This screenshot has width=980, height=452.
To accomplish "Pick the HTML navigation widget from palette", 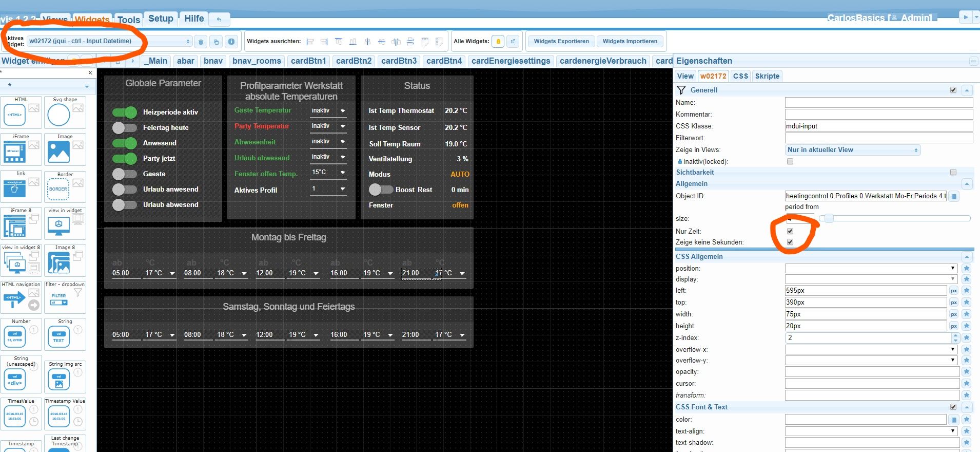I will click(x=21, y=297).
